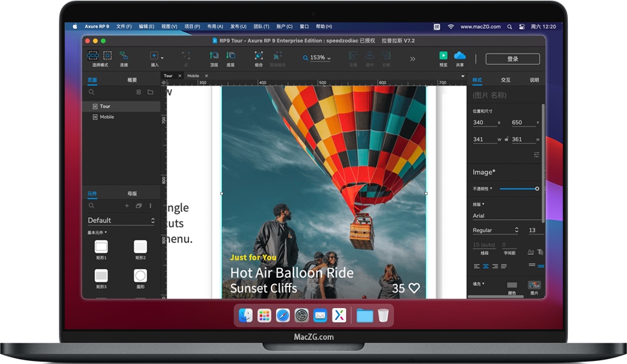Open the zoom level 153% dropdown

317,58
